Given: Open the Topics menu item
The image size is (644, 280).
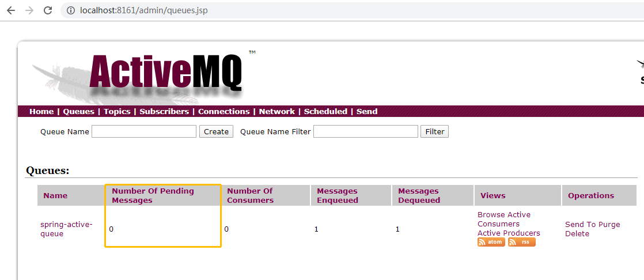Looking at the screenshot, I should click(117, 112).
